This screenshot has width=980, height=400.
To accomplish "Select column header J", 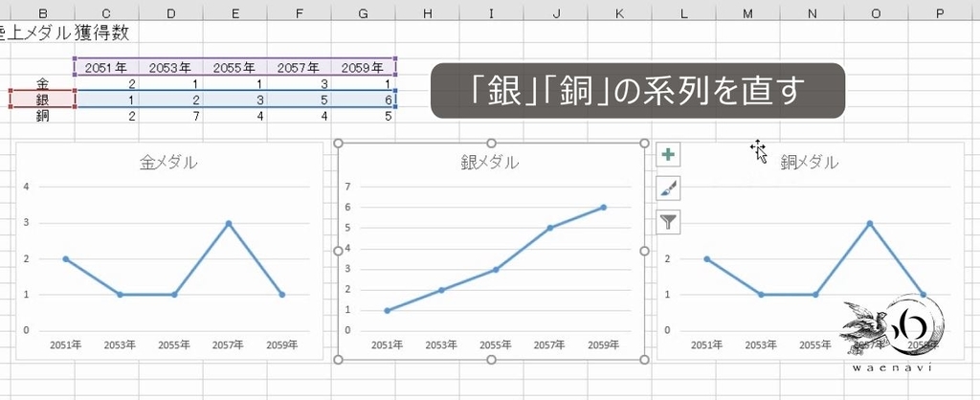I will click(556, 13).
